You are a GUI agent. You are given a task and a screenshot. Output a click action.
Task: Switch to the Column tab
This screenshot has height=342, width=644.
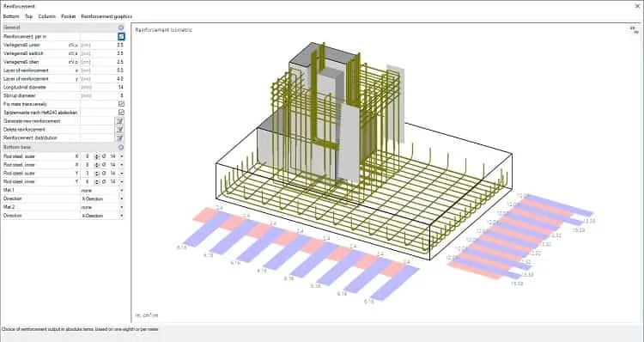click(x=47, y=16)
